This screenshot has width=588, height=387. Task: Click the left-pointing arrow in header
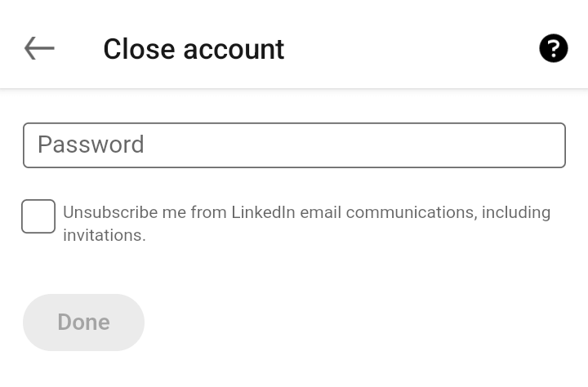[39, 48]
